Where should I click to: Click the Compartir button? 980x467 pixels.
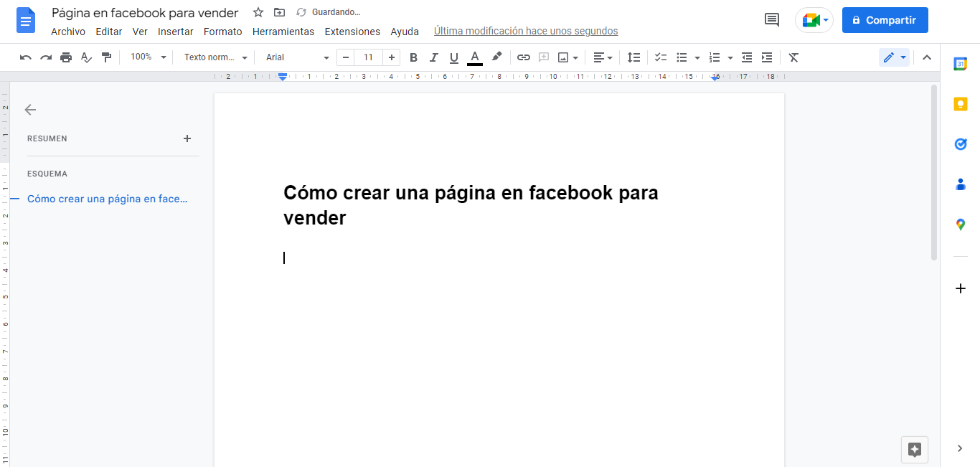tap(885, 20)
